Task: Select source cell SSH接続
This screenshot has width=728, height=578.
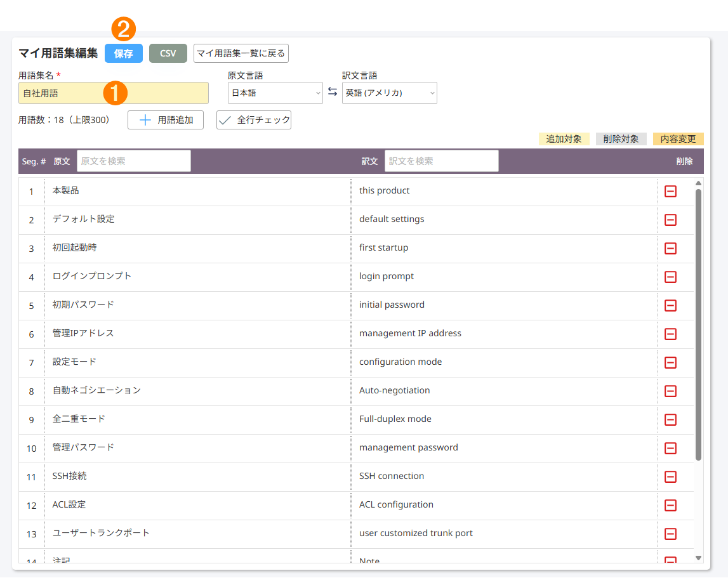Action: tap(198, 476)
